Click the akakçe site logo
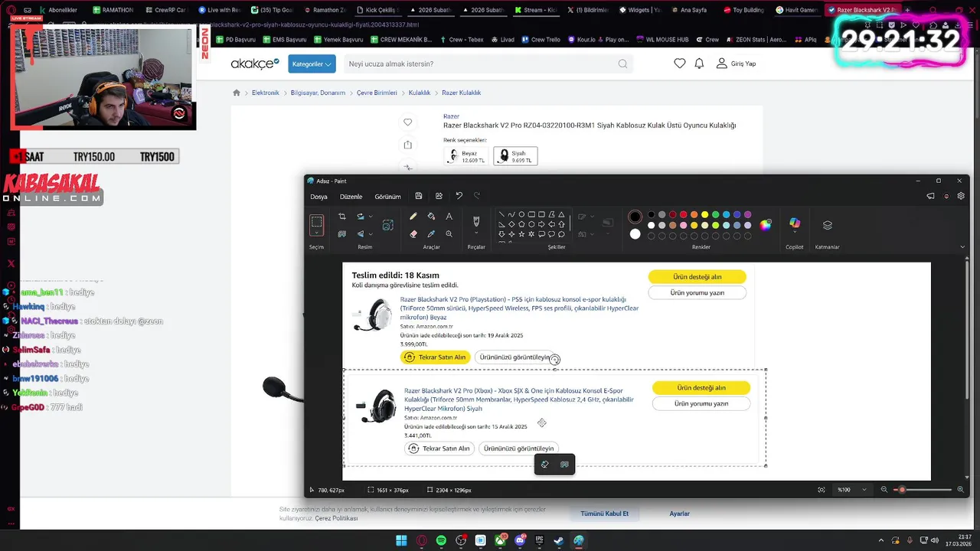This screenshot has height=551, width=980. tap(255, 64)
